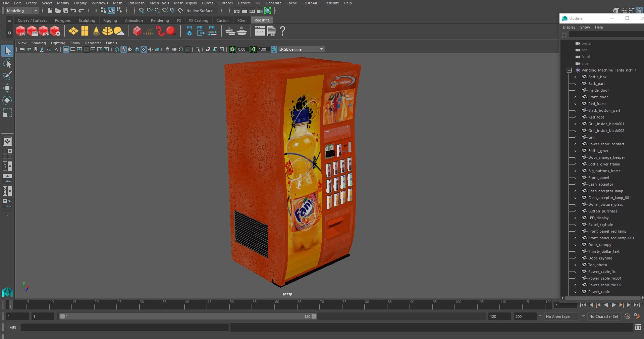Open Redshift render settings cube-gear icon
This screenshot has height=339, width=644.
(55, 31)
